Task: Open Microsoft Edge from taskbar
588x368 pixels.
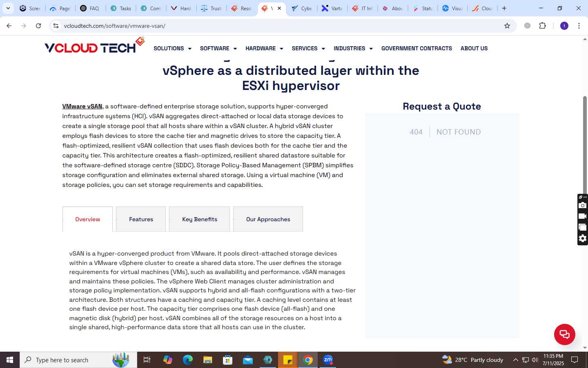Action: click(x=188, y=360)
